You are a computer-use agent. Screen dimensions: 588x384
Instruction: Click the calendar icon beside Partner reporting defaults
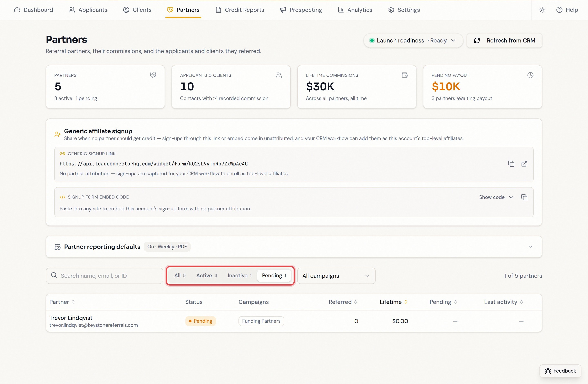(58, 247)
